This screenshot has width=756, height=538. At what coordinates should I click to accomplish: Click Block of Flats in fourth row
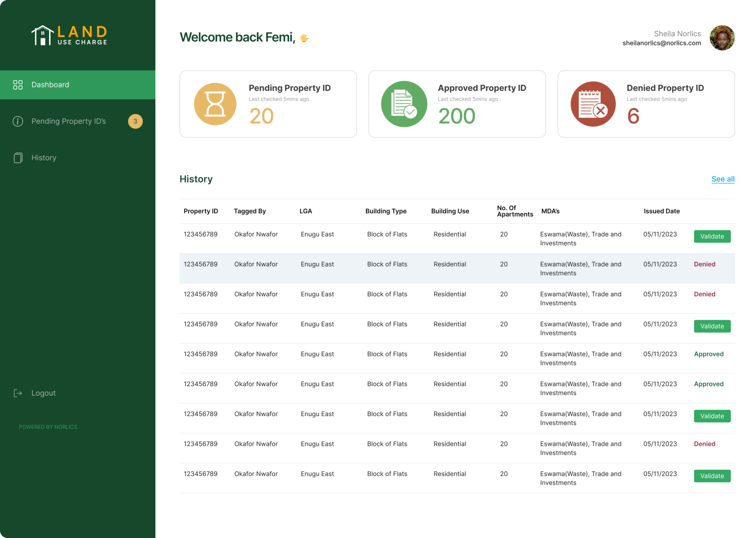[387, 324]
